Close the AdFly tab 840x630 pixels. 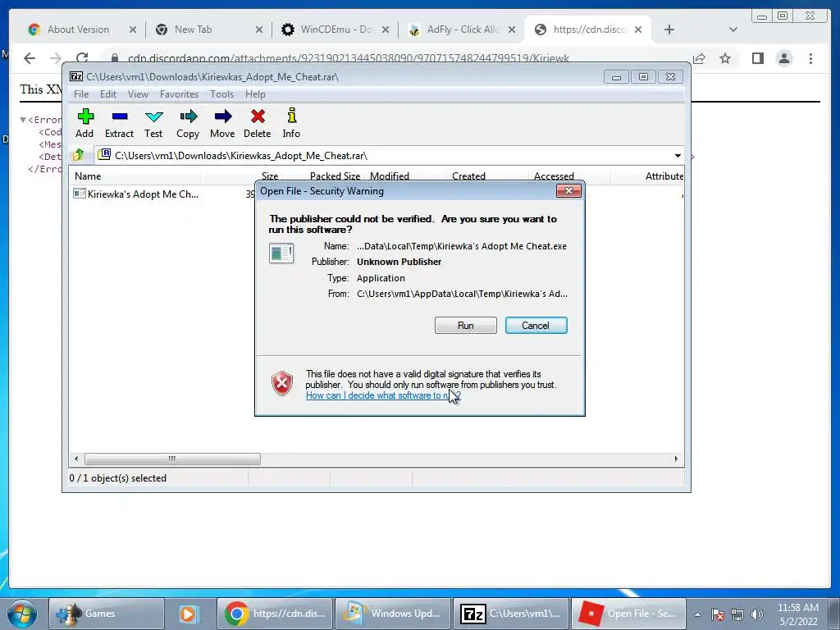[512, 30]
